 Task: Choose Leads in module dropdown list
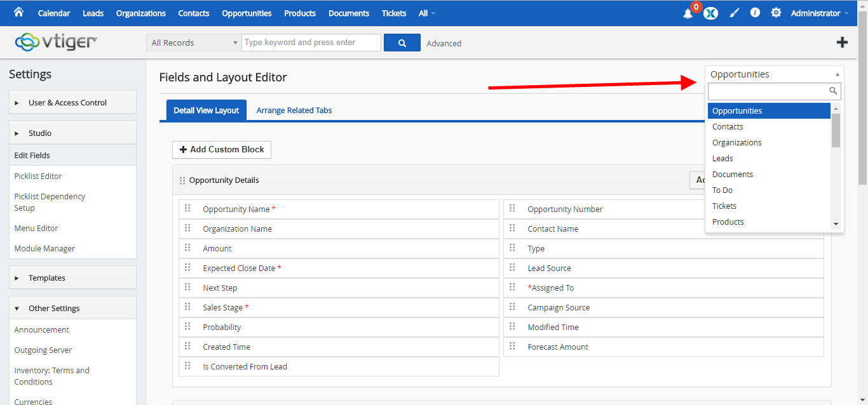point(770,158)
